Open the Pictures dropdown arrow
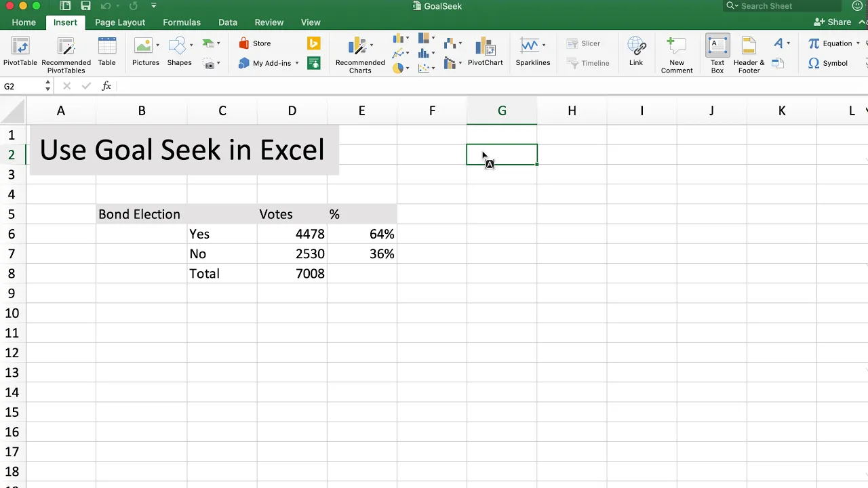The image size is (868, 488). [158, 45]
